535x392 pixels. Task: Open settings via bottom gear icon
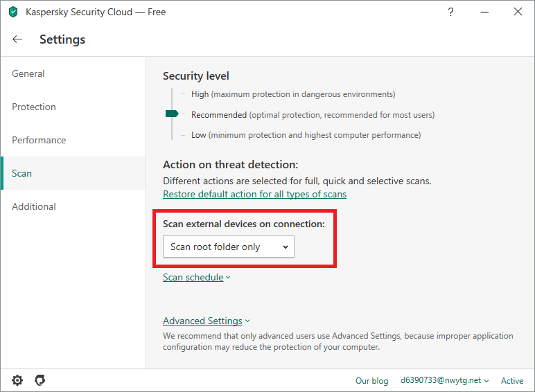pyautogui.click(x=17, y=380)
